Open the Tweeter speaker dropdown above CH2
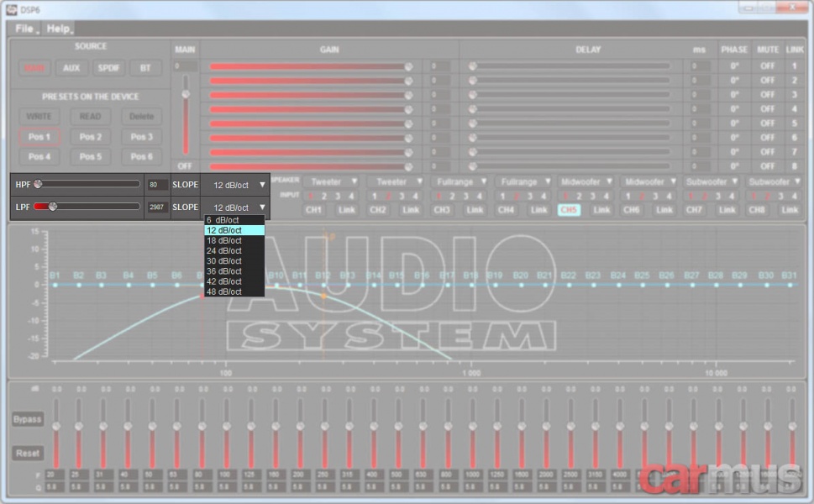 [396, 181]
